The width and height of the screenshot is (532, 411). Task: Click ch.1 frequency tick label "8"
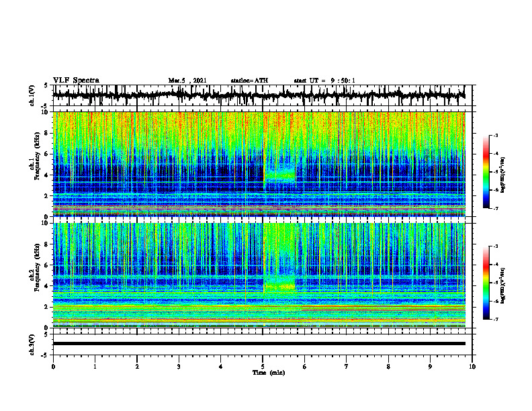(48, 133)
